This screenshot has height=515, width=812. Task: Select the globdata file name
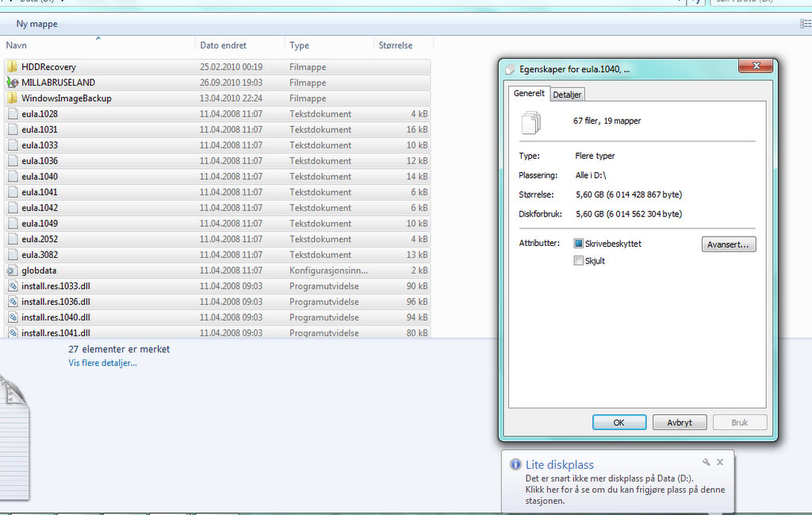[x=39, y=271]
